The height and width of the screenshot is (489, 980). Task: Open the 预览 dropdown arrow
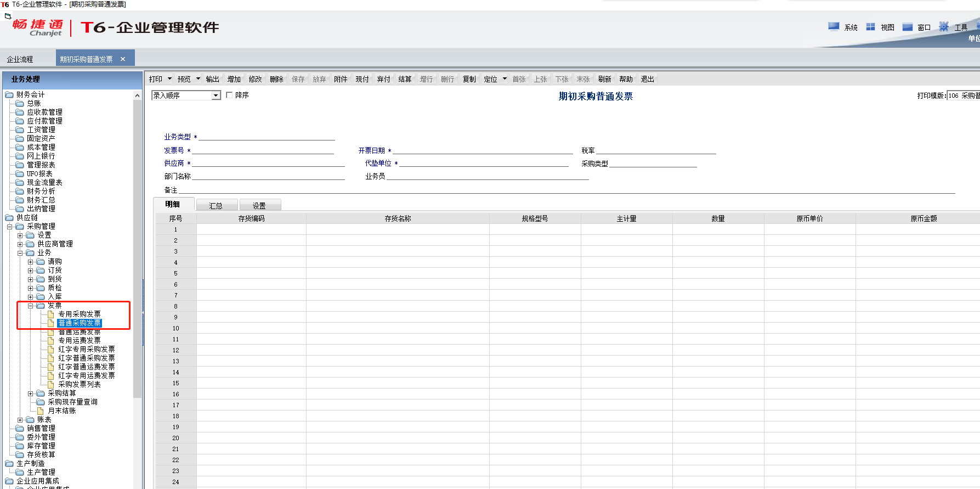(x=198, y=79)
